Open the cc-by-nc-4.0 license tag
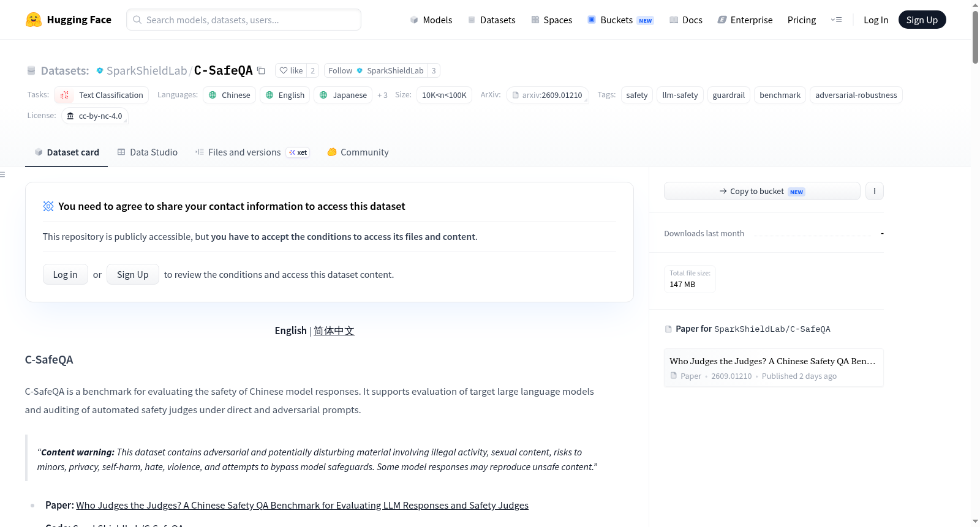The width and height of the screenshot is (980, 527). pos(95,116)
